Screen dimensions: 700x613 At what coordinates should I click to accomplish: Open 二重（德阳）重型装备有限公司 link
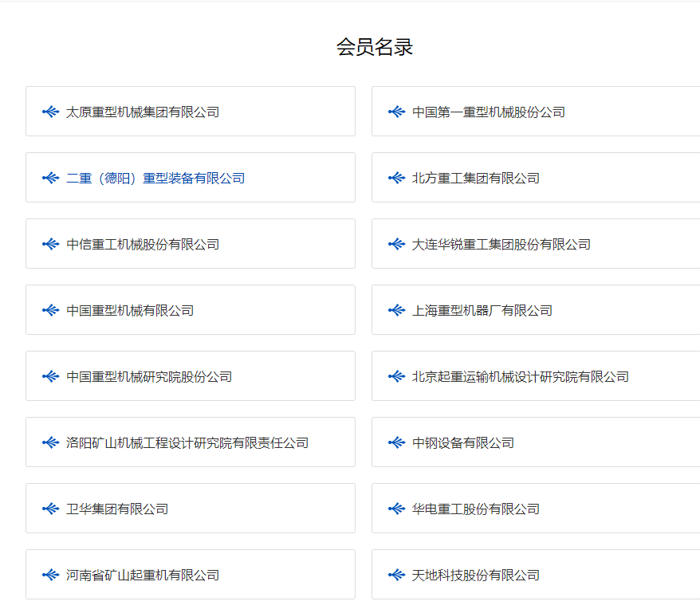155,178
